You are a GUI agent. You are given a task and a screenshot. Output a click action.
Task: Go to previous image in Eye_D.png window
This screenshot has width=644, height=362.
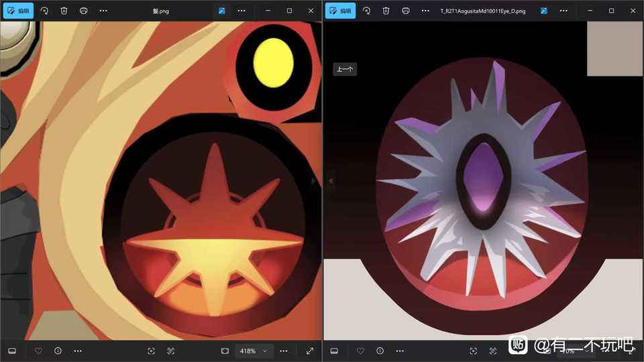pos(329,181)
